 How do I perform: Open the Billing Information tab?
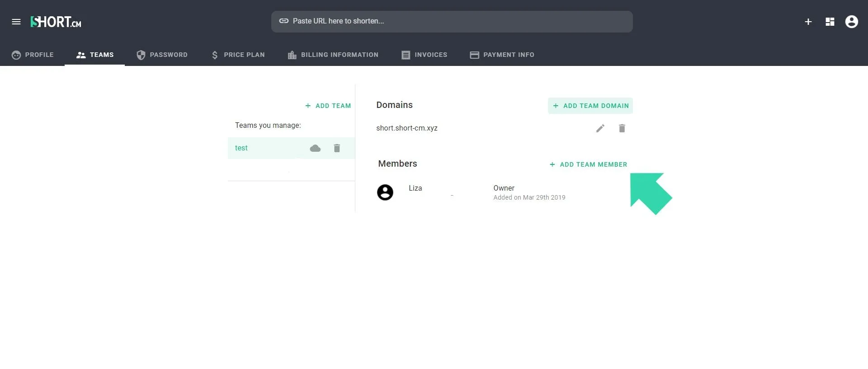333,55
